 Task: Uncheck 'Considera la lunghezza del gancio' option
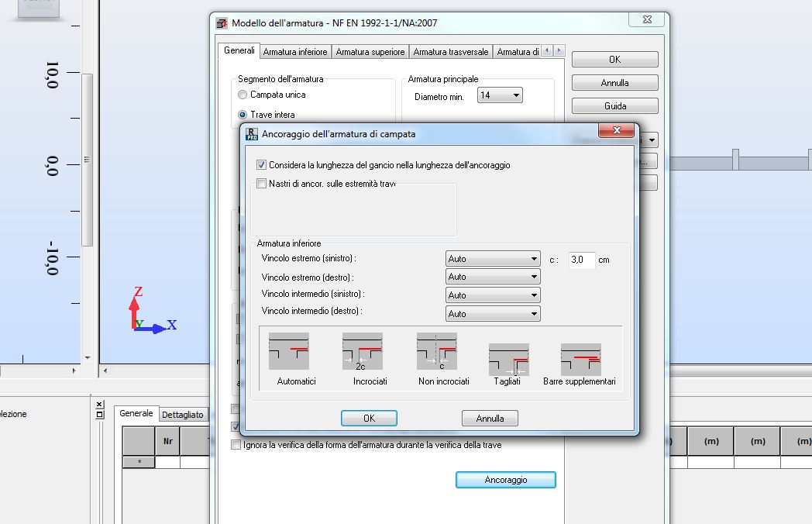pyautogui.click(x=261, y=164)
